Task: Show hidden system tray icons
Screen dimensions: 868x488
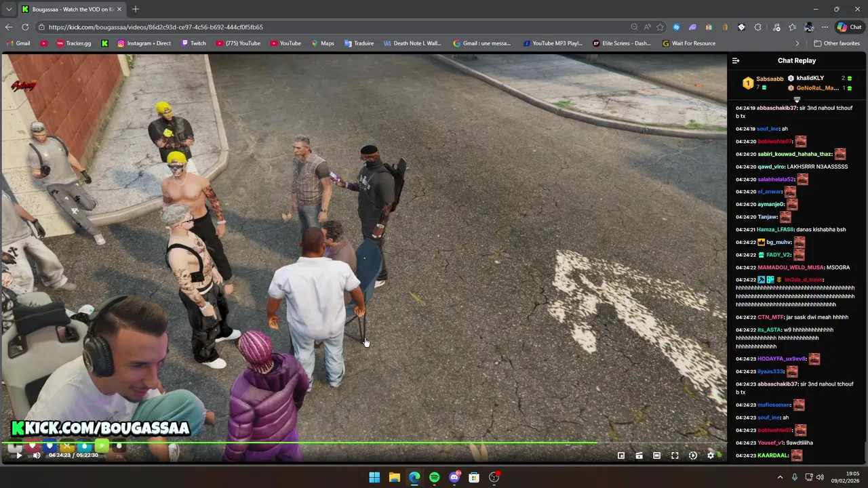Action: [780, 477]
